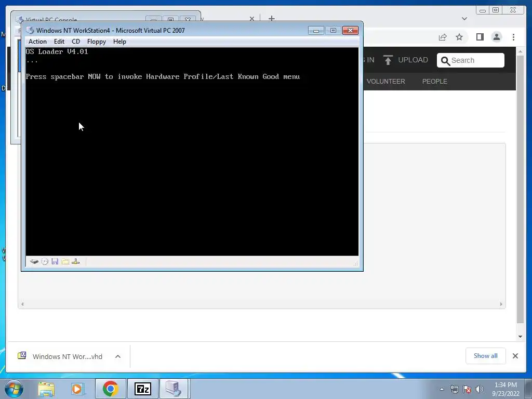Click the network tray icon
This screenshot has width=532, height=399.
click(x=454, y=389)
